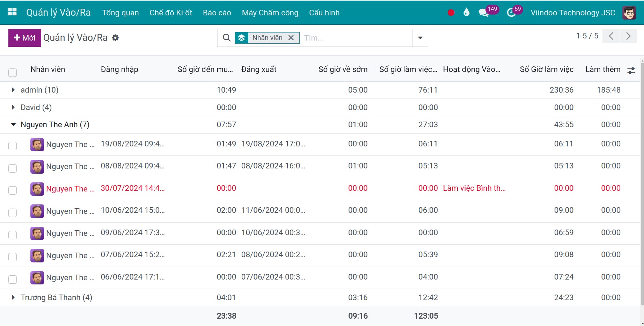This screenshot has width=644, height=326.
Task: Open the optional columns adjust icon
Action: (x=631, y=70)
